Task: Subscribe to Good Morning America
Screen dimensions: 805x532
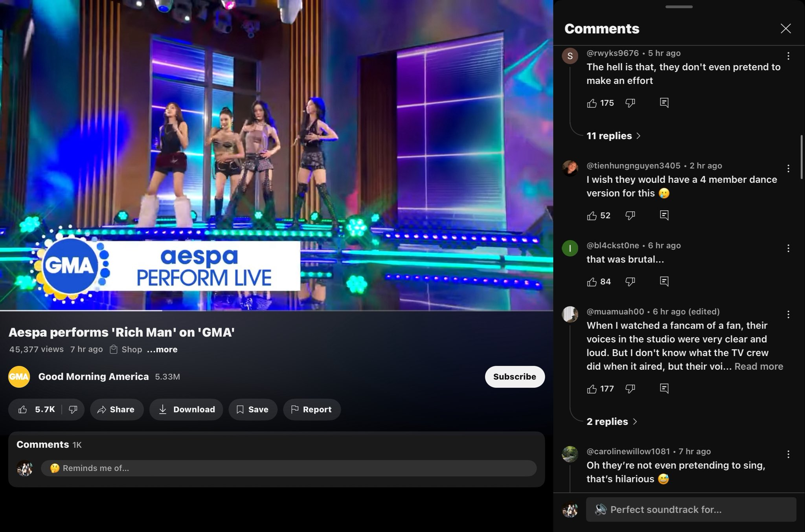Action: point(515,377)
